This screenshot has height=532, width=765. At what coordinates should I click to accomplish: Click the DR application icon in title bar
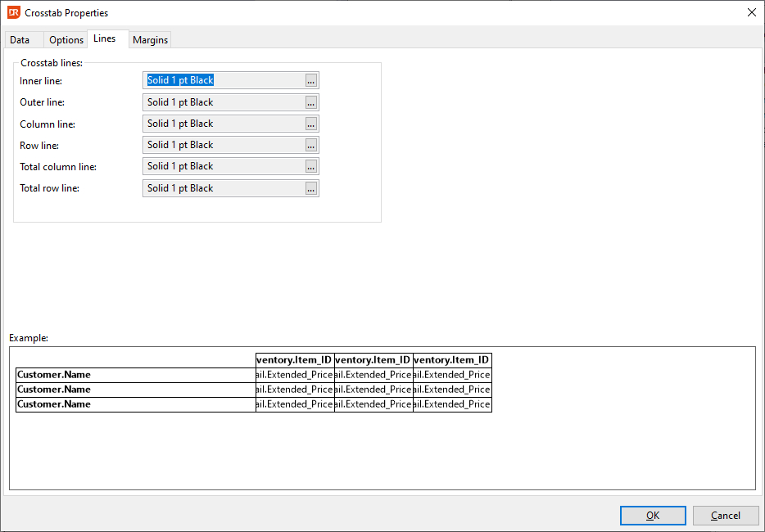[x=14, y=12]
